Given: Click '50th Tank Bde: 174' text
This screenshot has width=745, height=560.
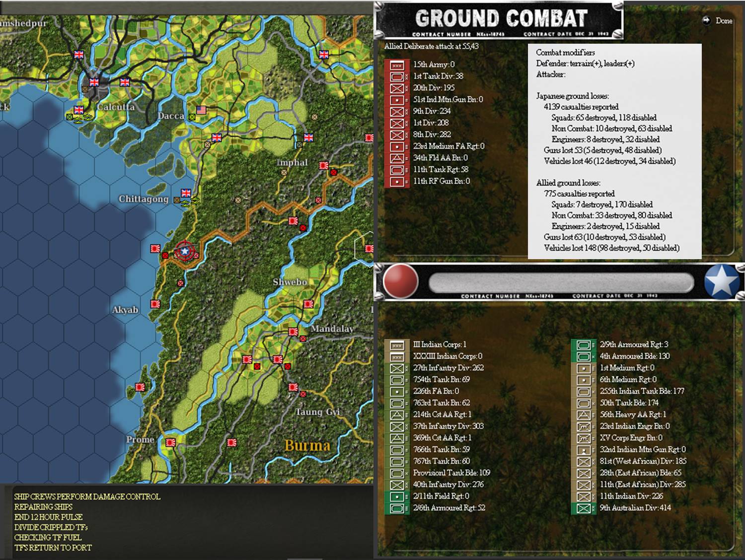Looking at the screenshot, I should pyautogui.click(x=629, y=403).
